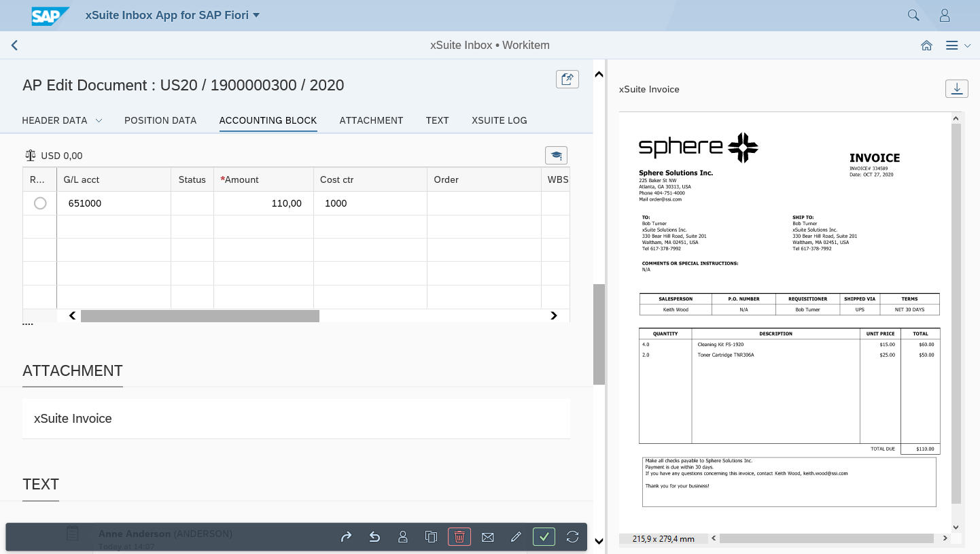Image resolution: width=980 pixels, height=554 pixels.
Task: Click the graduation cap icon above table
Action: 556,156
